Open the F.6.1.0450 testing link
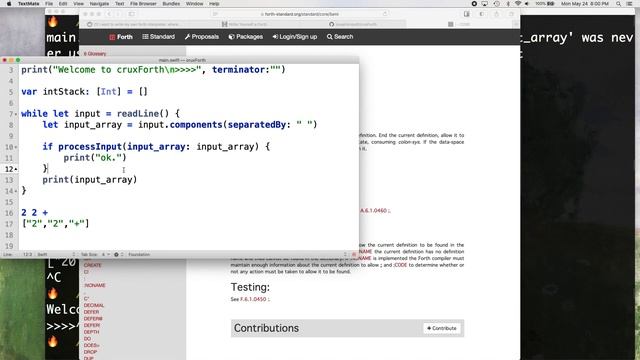Viewport: 640px width, 360px height. click(x=255, y=299)
